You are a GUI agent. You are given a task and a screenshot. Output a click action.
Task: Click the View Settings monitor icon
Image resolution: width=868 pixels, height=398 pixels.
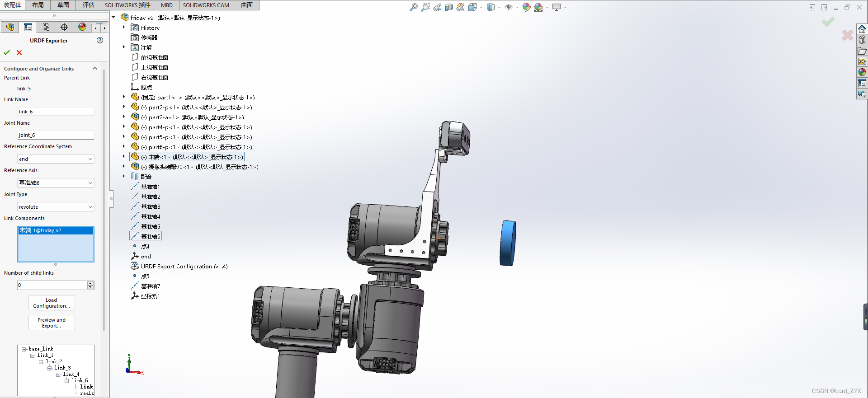click(x=557, y=7)
